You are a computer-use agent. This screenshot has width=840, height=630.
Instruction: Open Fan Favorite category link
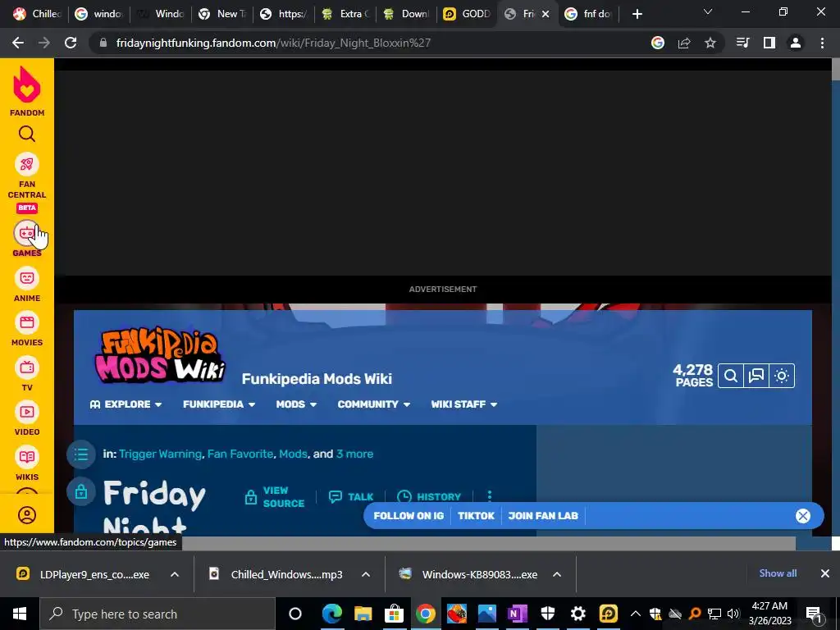[x=240, y=454]
